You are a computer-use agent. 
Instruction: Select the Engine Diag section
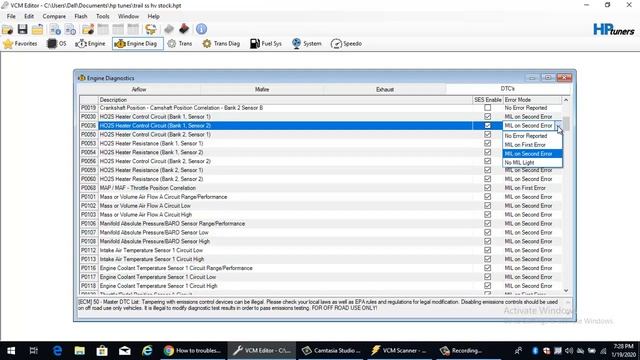point(138,44)
